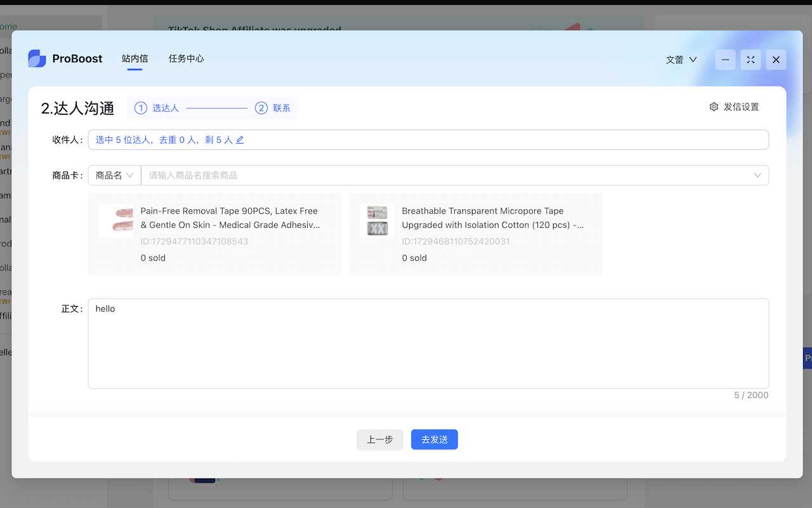812x508 pixels.
Task: Click the pencil icon to edit recipients
Action: (x=240, y=138)
